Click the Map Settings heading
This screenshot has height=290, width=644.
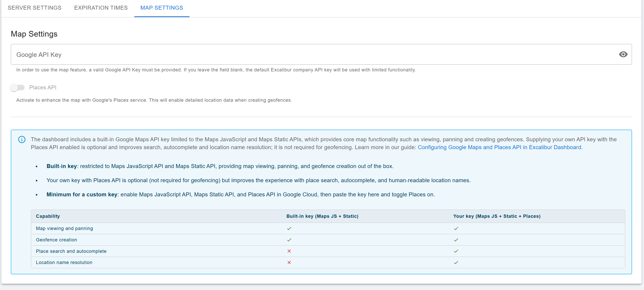pos(34,34)
